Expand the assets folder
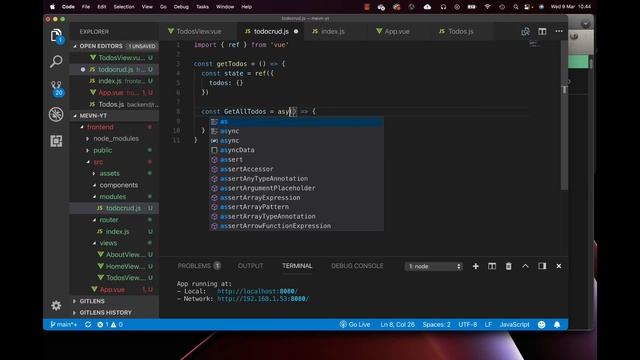The width and height of the screenshot is (640, 360). (114, 173)
